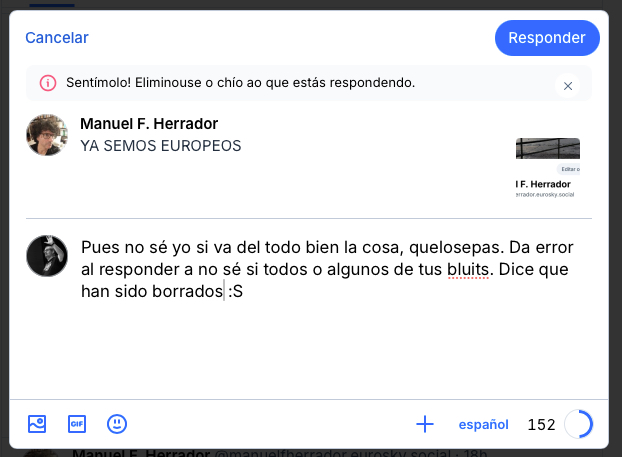Click the "YA SEMOS EUROPEOS" post text
Image resolution: width=622 pixels, height=457 pixels.
click(161, 146)
